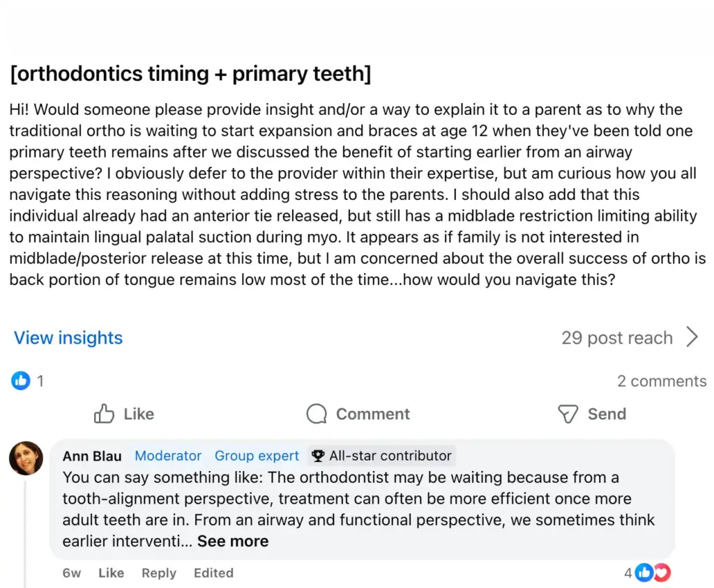Image resolution: width=714 pixels, height=588 pixels.
Task: Click the 29 post reach text
Action: [616, 338]
